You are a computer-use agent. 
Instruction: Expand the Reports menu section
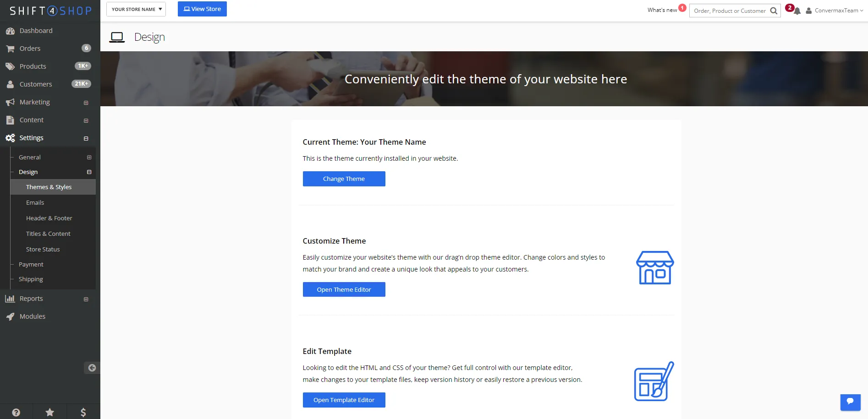tap(86, 299)
